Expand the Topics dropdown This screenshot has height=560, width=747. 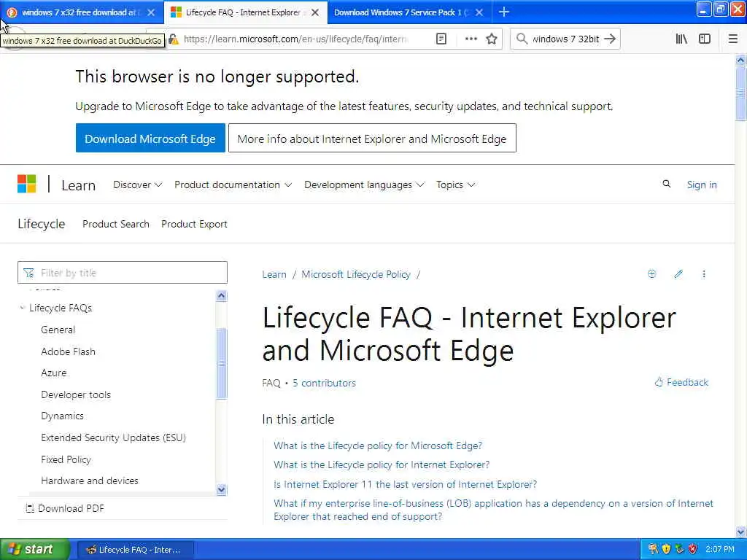click(455, 184)
